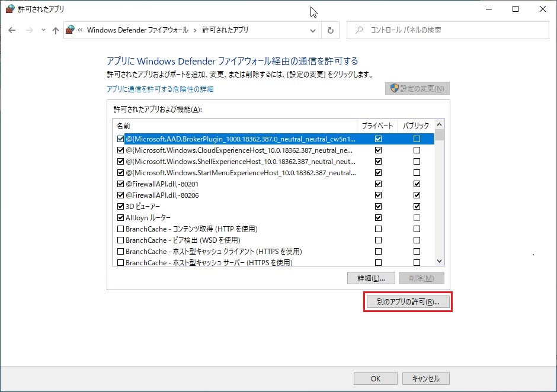Viewport: 557px width, 392px height.
Task: Click the title bar firewall icon
Action: [x=10, y=9]
